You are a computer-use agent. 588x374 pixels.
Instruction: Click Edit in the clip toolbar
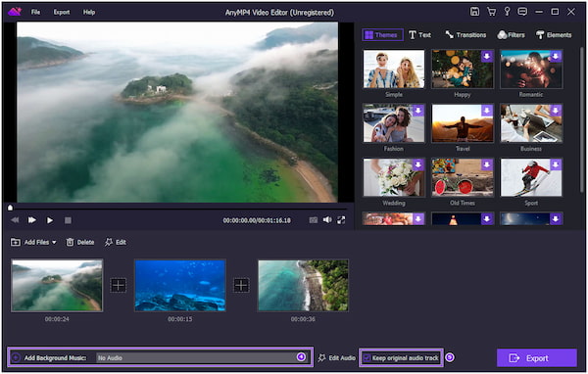coord(116,243)
